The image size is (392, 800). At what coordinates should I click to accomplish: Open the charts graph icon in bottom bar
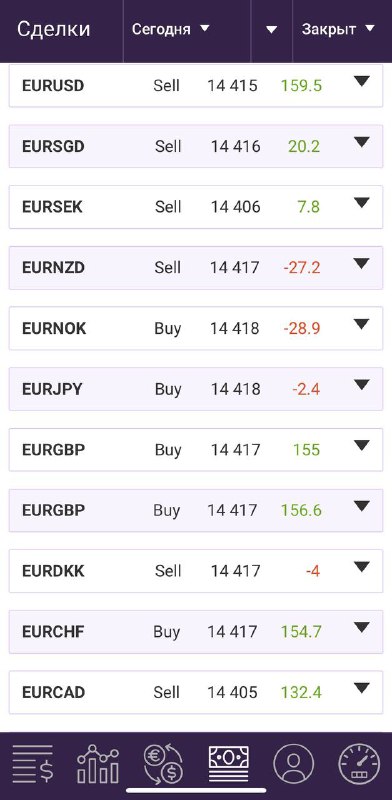98,764
